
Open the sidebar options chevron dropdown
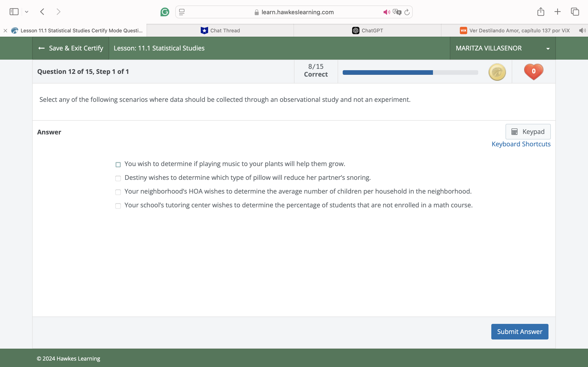(x=27, y=12)
